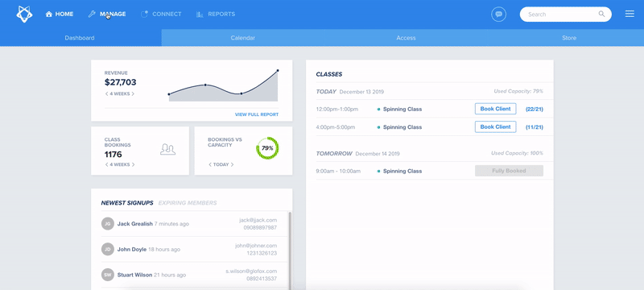
Task: Open the hamburger menu icon
Action: pos(630,14)
